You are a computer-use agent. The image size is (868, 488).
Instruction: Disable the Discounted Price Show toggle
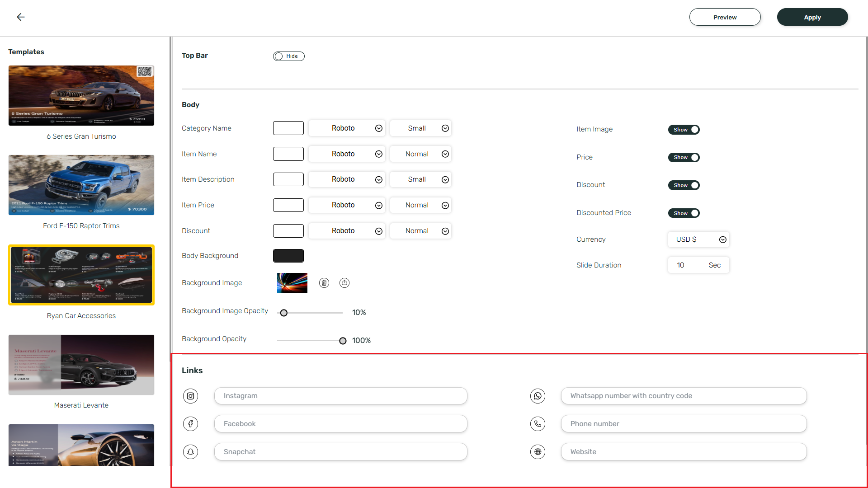(x=684, y=213)
